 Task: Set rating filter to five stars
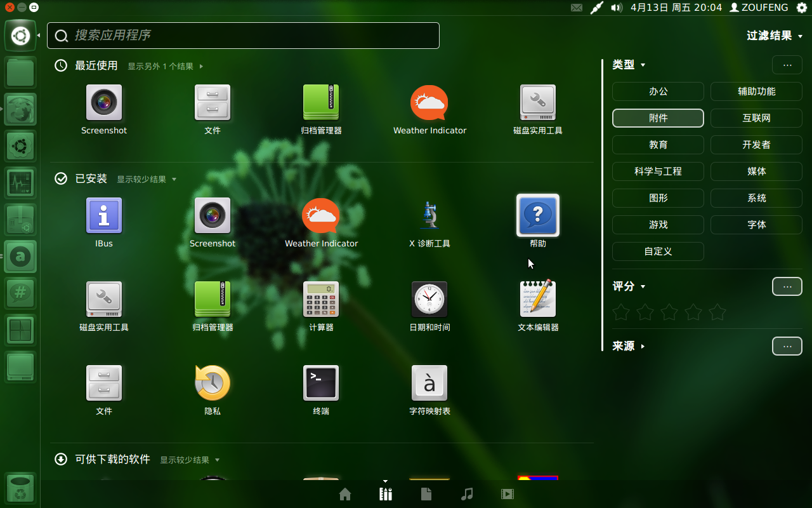click(717, 312)
